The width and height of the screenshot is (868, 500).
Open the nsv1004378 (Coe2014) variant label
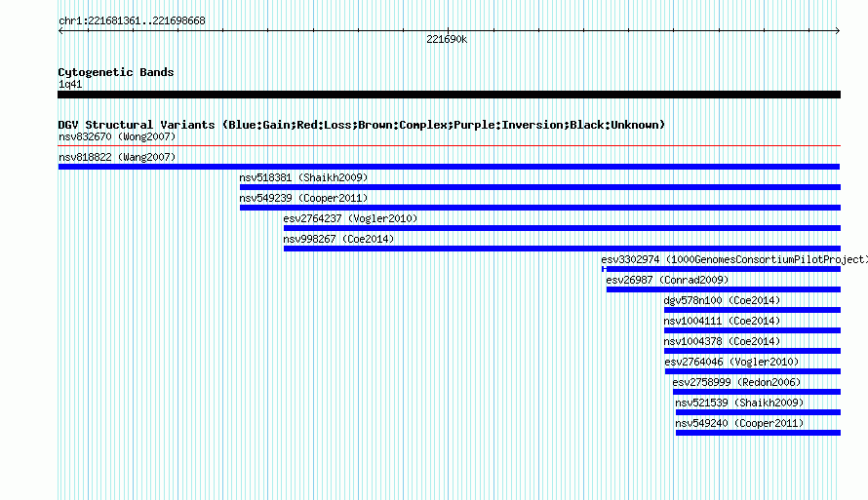[722, 341]
